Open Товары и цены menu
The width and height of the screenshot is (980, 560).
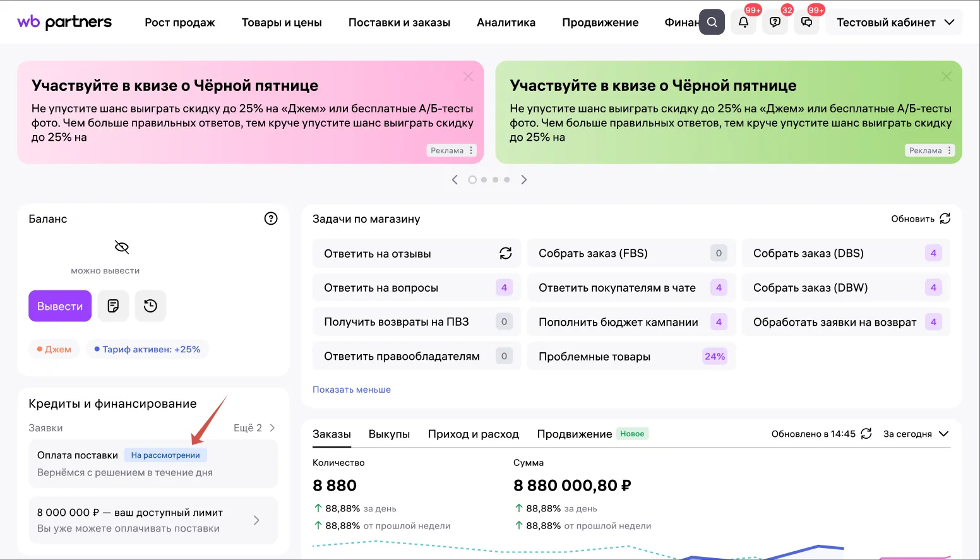[282, 22]
